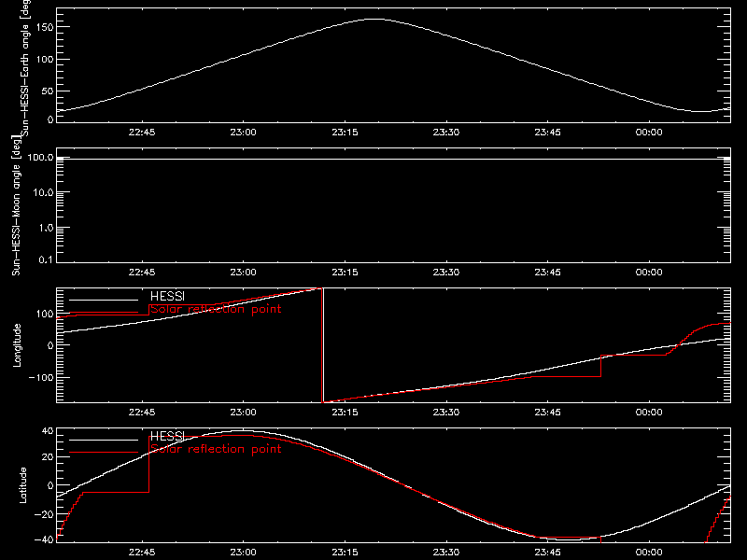747x560 pixels.
Task: Click 23:15 label under Latitude plot
Action: coord(345,553)
